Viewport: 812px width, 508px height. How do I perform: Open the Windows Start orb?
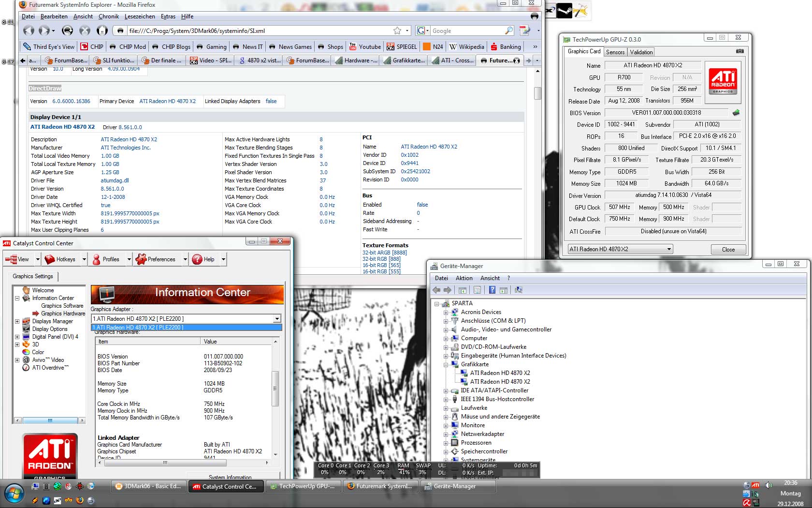tap(14, 494)
